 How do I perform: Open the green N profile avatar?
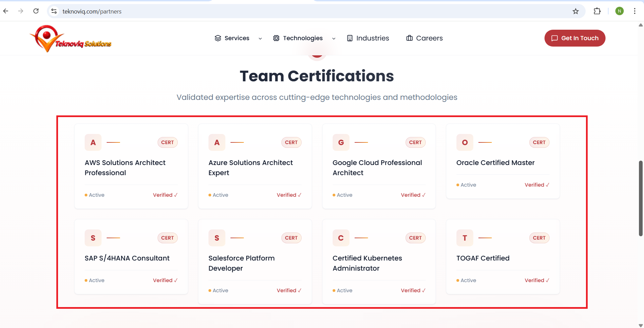tap(619, 11)
